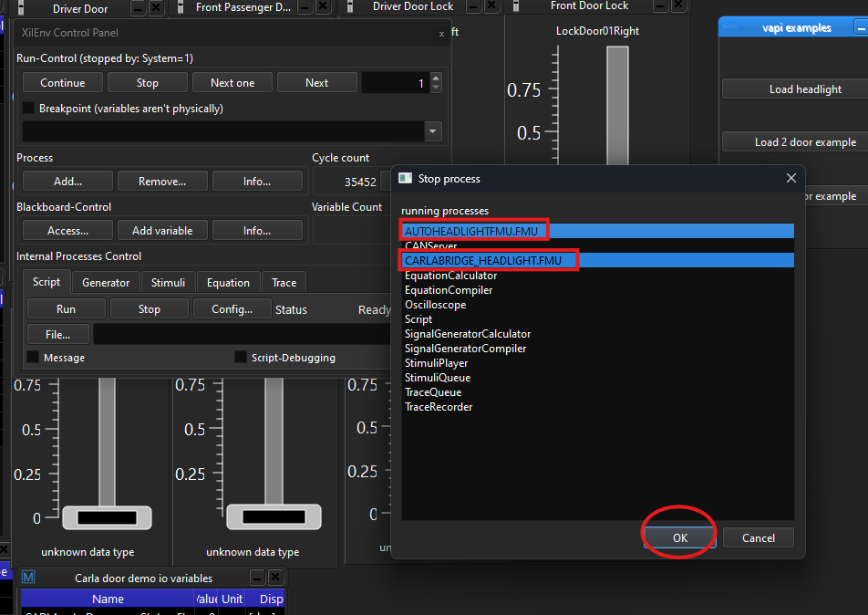Enable the Breakpoint checkbox
Screen dimensions: 868x615
(26, 107)
